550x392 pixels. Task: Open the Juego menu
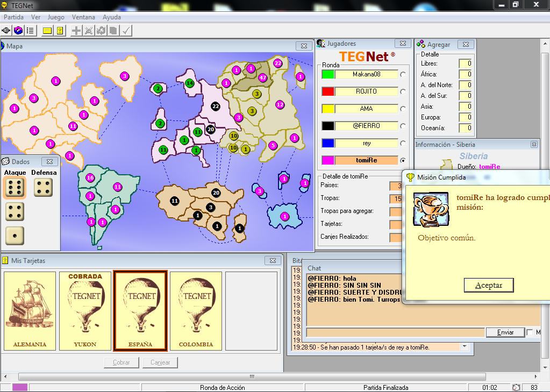[56, 17]
